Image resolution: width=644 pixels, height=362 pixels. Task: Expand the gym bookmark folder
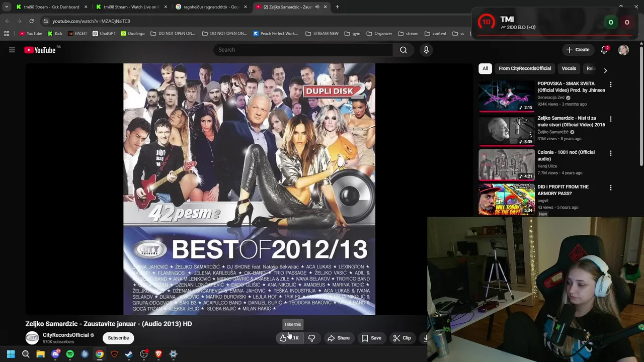(352, 34)
